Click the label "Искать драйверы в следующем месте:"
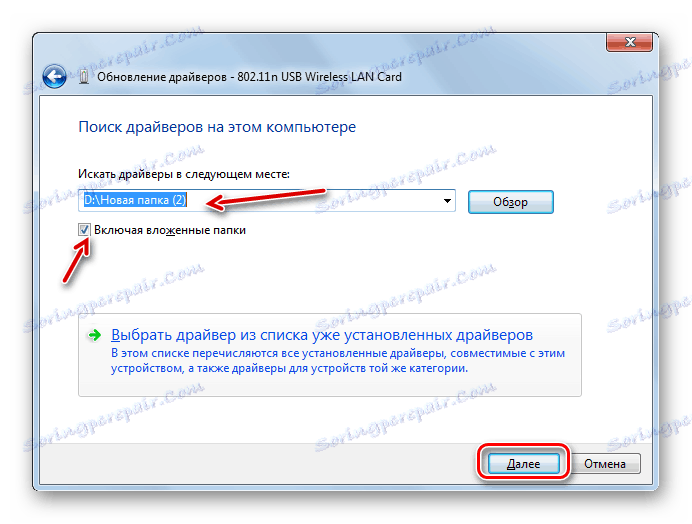 click(184, 174)
